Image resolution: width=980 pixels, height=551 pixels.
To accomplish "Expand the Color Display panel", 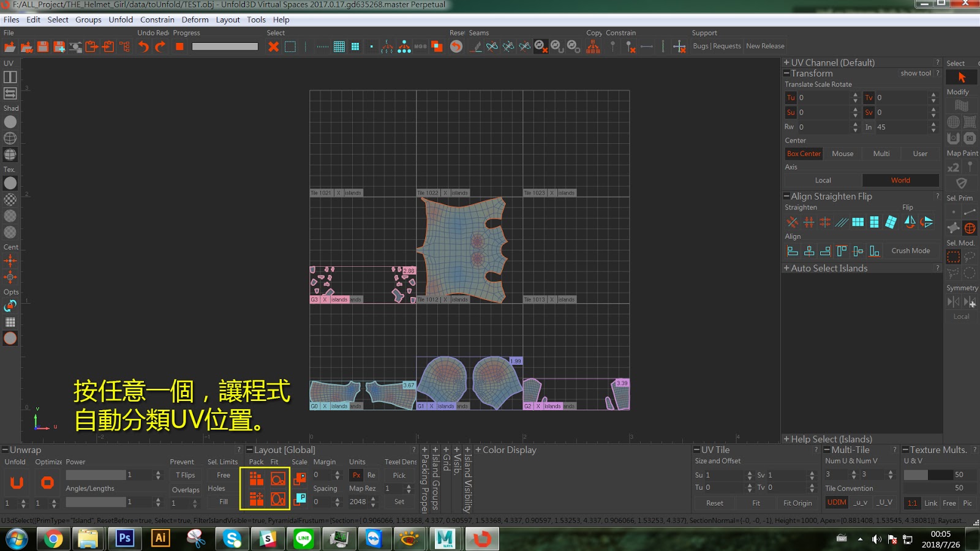I will click(x=478, y=450).
